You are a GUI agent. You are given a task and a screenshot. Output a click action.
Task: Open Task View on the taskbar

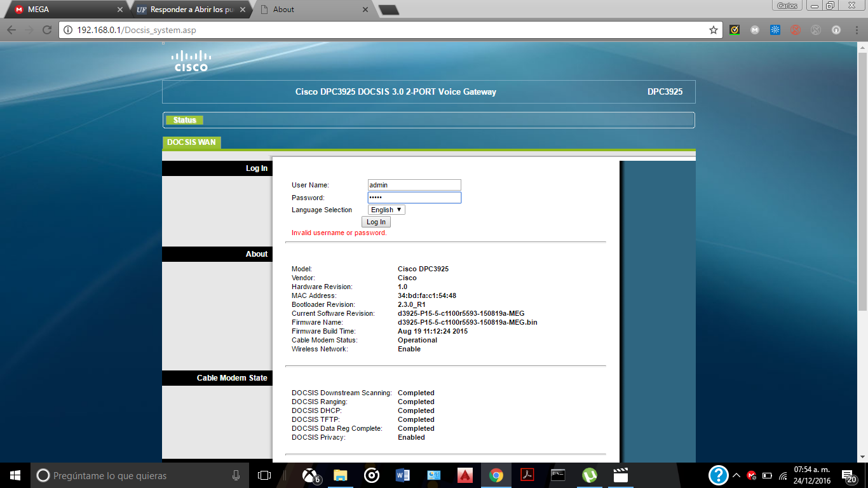(264, 475)
